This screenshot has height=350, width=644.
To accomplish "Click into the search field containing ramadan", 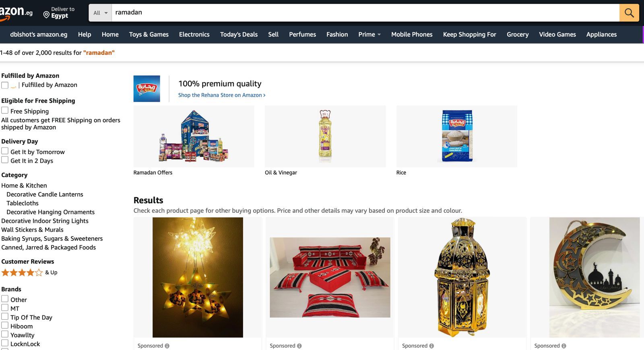I will click(x=365, y=13).
